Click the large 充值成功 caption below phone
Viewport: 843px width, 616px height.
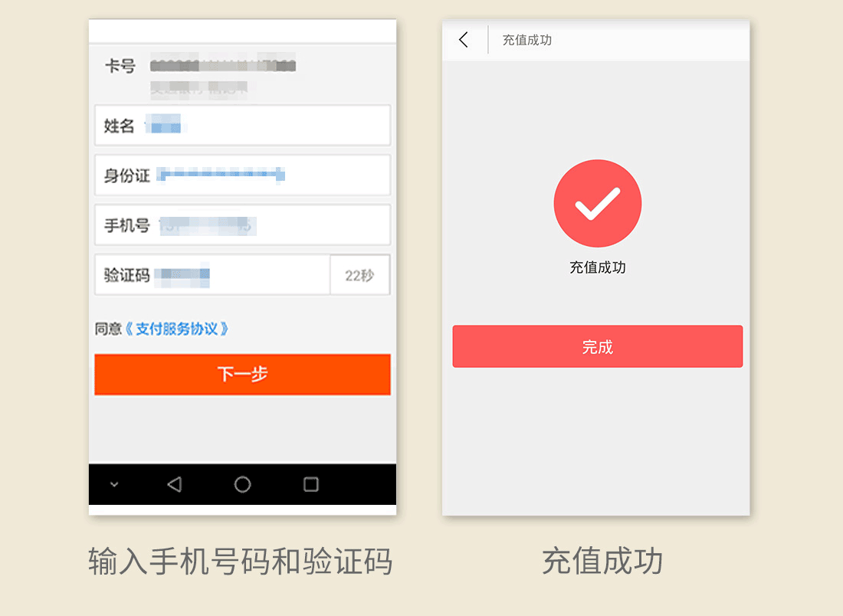(x=602, y=561)
